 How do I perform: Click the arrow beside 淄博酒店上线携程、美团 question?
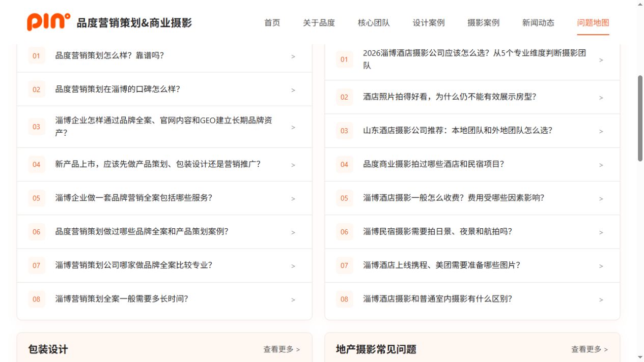click(x=601, y=266)
